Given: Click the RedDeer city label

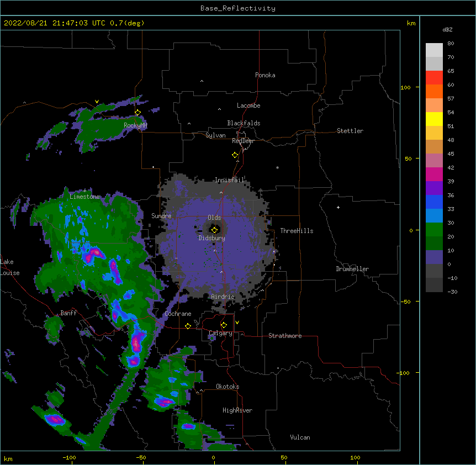Looking at the screenshot, I should click(x=243, y=141).
